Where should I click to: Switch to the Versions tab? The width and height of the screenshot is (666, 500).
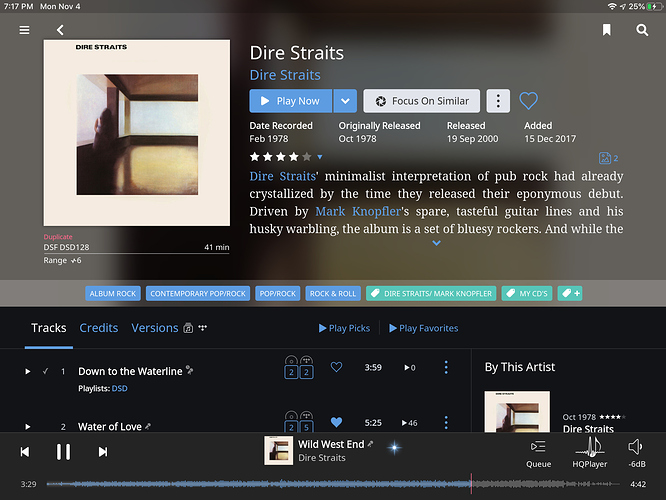[155, 328]
